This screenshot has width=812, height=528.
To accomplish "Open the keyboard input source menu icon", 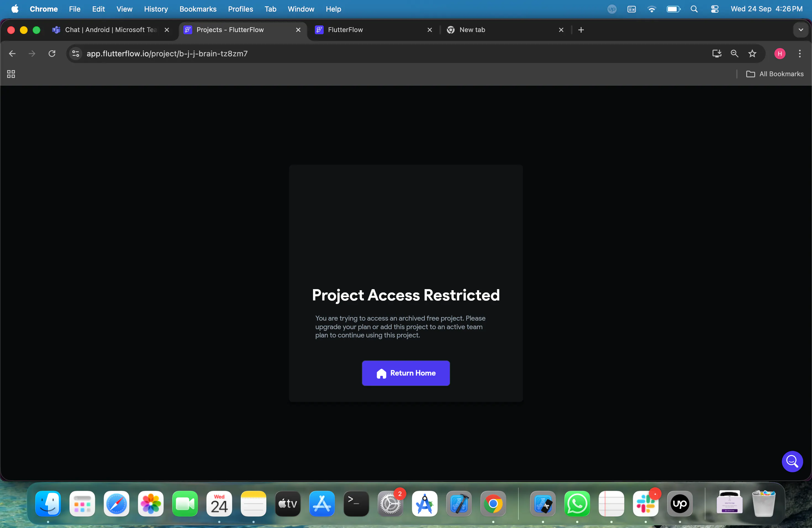I will coord(632,9).
